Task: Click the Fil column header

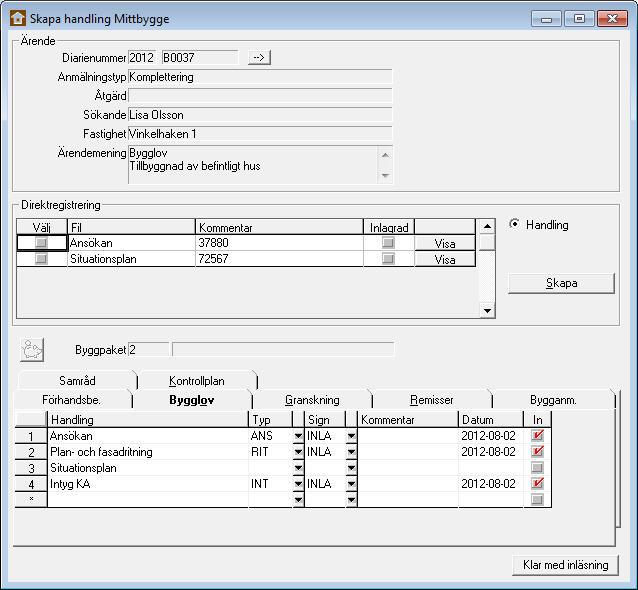Action: point(131,227)
